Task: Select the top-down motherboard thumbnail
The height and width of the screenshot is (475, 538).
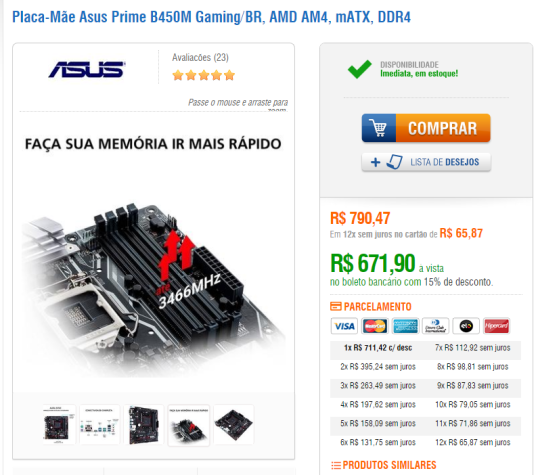Action: coord(143,425)
